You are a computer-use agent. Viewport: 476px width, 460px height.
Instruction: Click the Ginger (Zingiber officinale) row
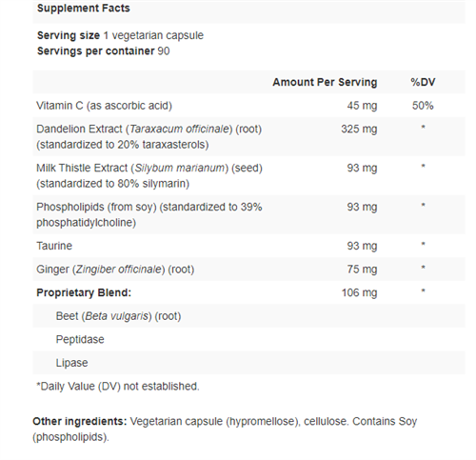coord(249,270)
